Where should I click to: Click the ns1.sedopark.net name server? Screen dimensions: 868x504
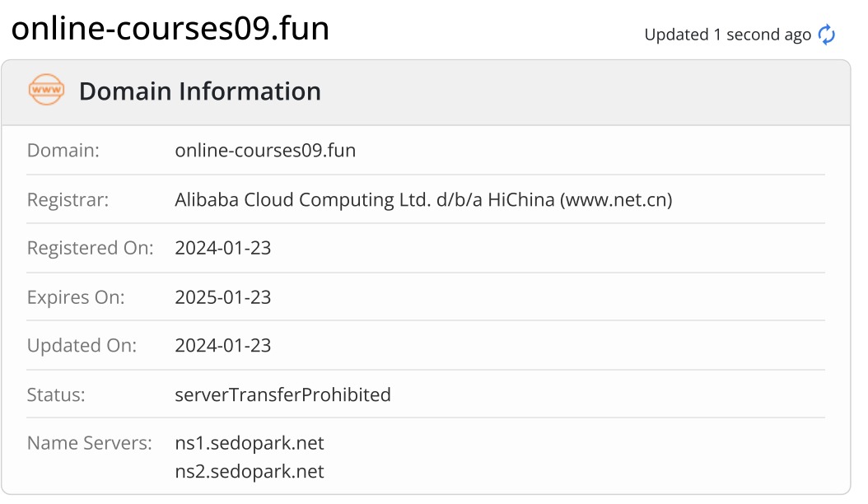249,443
